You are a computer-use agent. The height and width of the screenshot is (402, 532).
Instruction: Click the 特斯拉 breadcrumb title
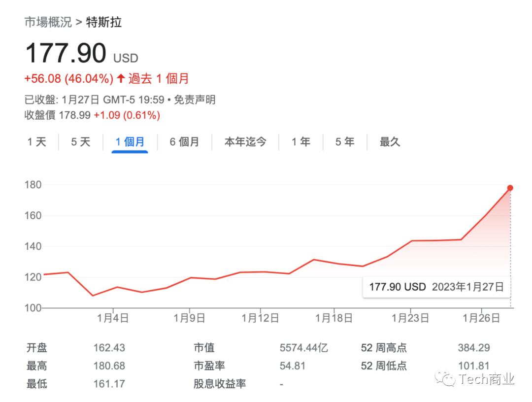(x=104, y=22)
